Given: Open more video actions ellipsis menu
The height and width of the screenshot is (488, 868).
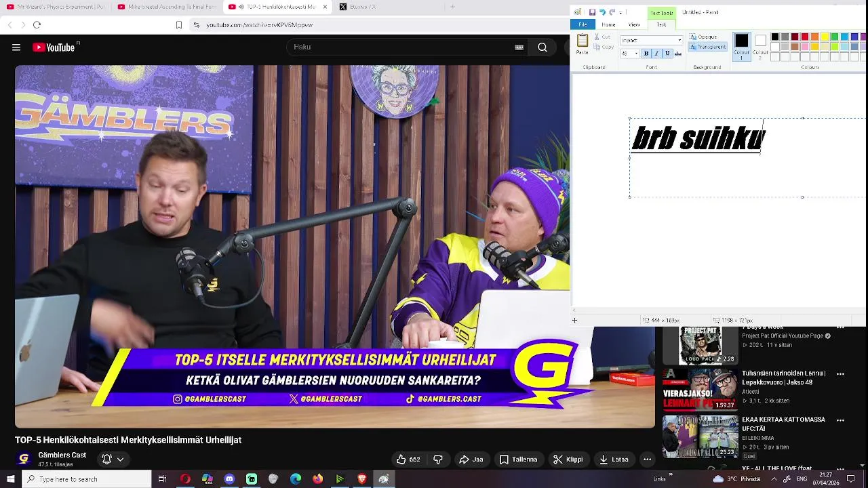Looking at the screenshot, I should pyautogui.click(x=648, y=460).
